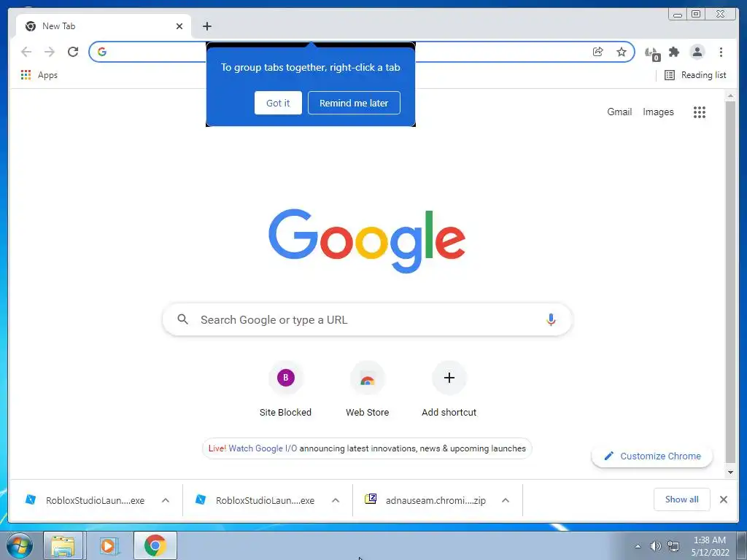
Task: Open adnauseam.chromium zip download
Action: tap(426, 500)
